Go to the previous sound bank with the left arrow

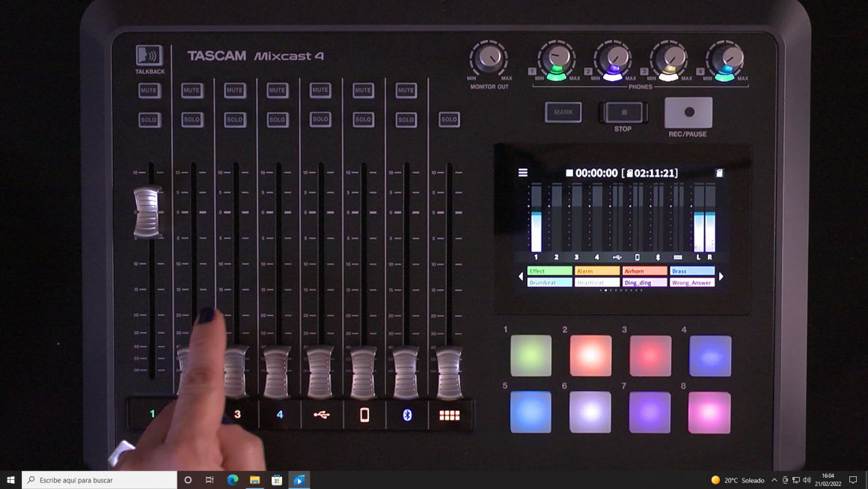(521, 277)
